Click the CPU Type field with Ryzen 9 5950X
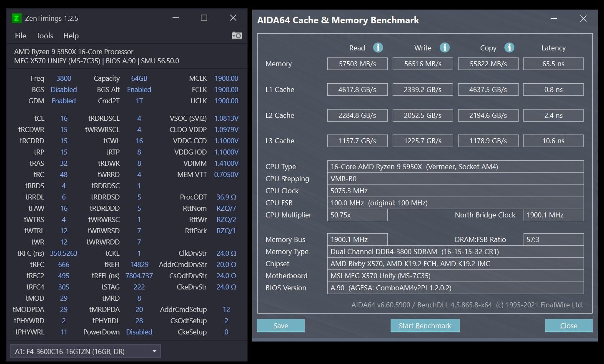Viewport: 604px width, 364px height. [x=455, y=167]
